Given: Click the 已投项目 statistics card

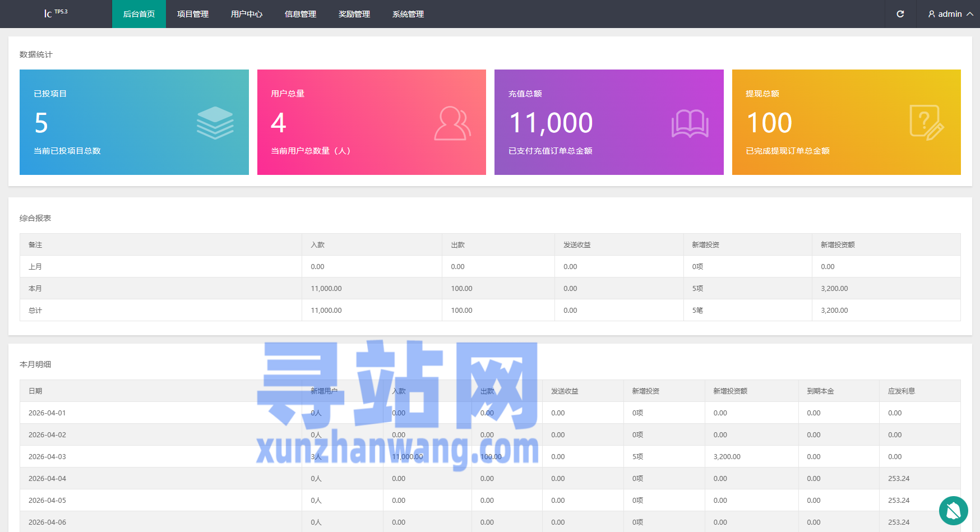Looking at the screenshot, I should coord(134,122).
